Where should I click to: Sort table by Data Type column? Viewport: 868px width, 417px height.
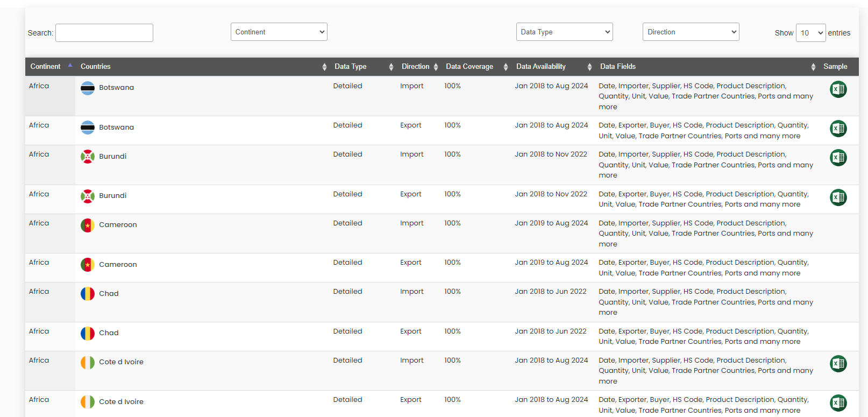[x=362, y=67]
